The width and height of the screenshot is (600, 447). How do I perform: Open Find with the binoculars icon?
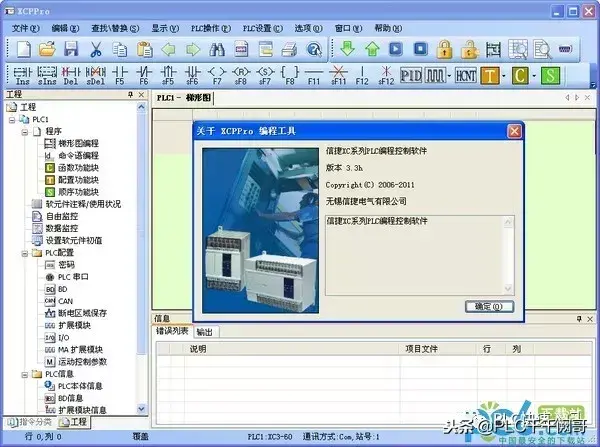pyautogui.click(x=217, y=49)
